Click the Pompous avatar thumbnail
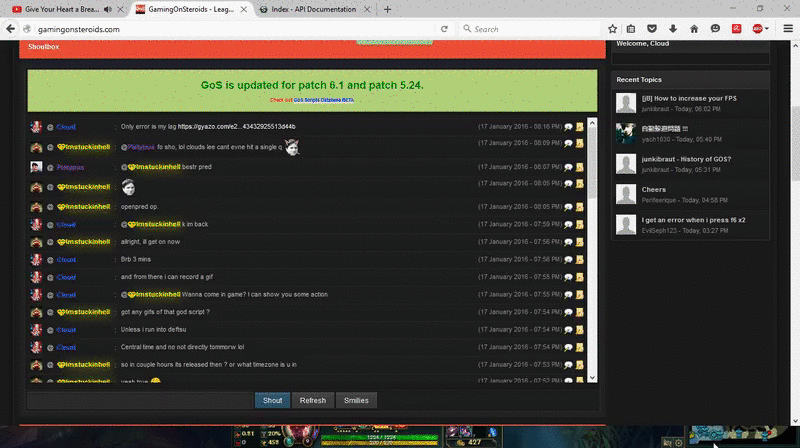800x448 pixels. point(36,167)
